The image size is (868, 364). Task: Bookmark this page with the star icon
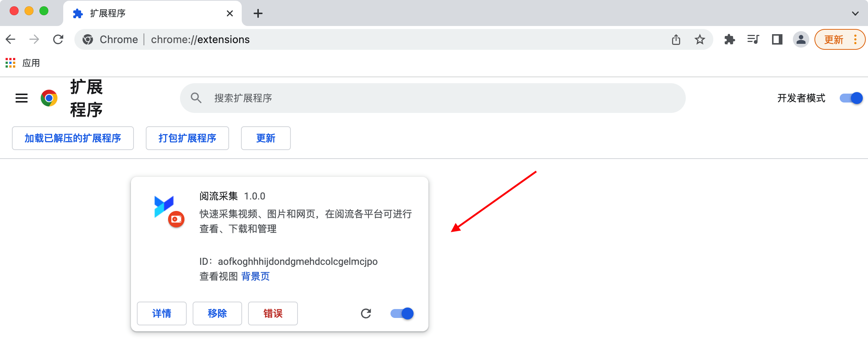coord(700,39)
